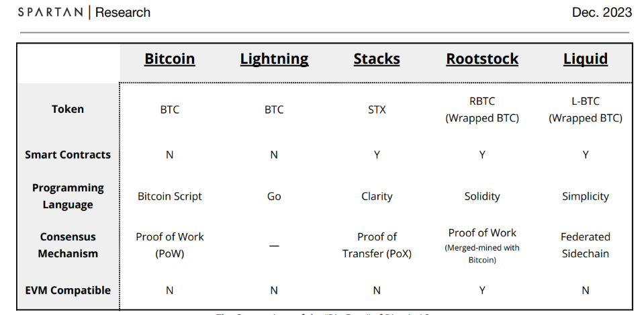Select the EVM Compatible row label

68,290
